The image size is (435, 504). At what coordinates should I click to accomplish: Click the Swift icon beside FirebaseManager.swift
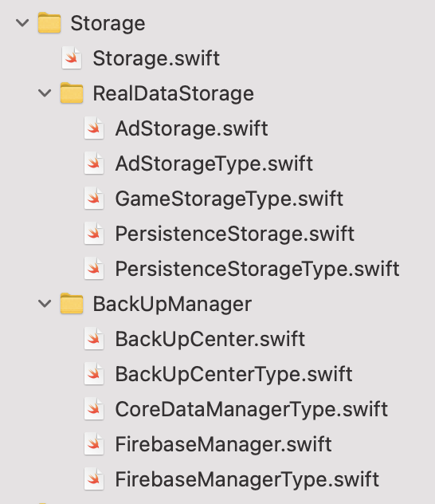(94, 444)
